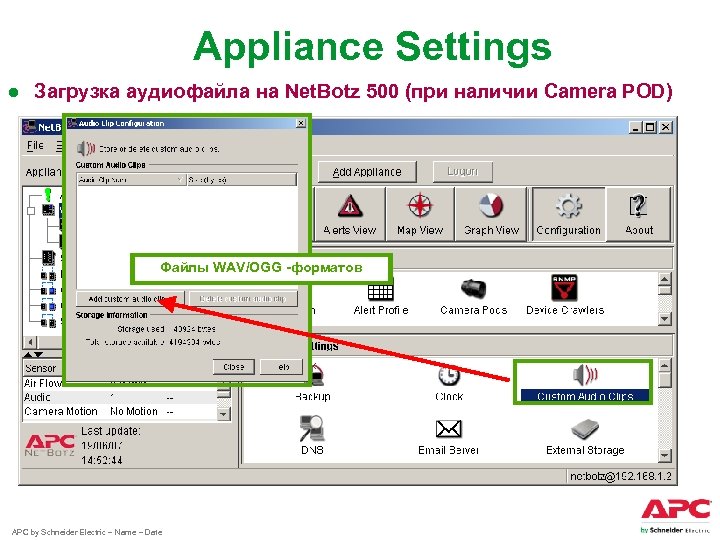The width and height of the screenshot is (720, 540).
Task: Open Alert Profile settings
Action: pyautogui.click(x=381, y=298)
